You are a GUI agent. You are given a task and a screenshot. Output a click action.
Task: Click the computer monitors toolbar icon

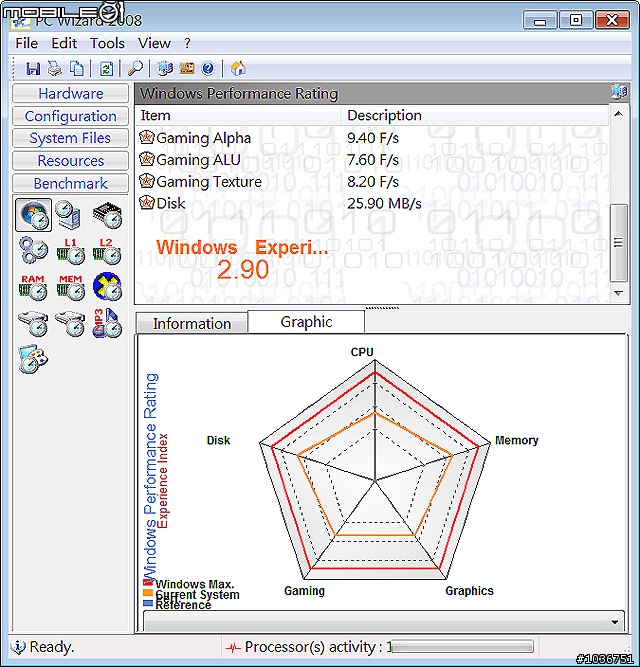(x=165, y=68)
